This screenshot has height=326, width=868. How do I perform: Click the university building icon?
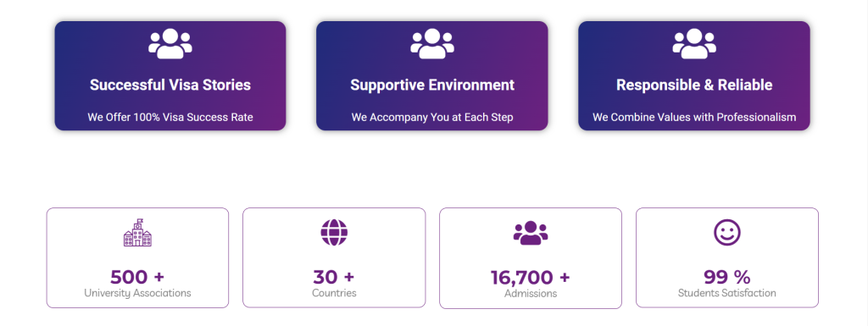click(137, 233)
